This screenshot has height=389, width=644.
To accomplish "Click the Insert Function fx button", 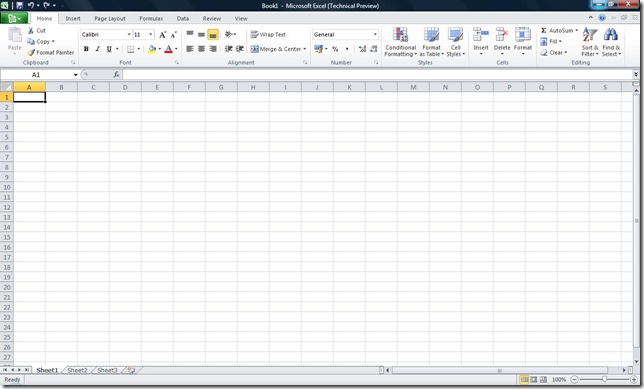I will click(x=117, y=74).
